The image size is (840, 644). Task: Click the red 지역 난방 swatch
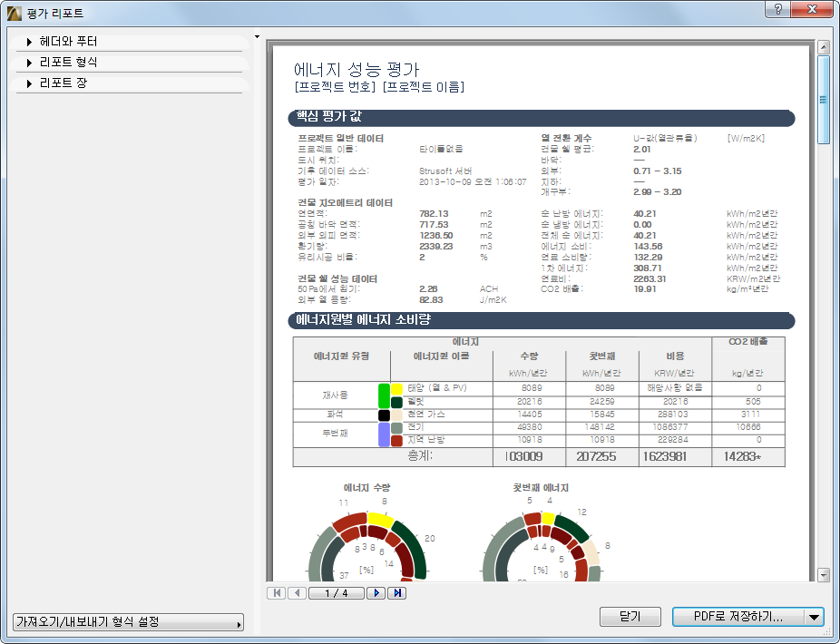tap(396, 441)
